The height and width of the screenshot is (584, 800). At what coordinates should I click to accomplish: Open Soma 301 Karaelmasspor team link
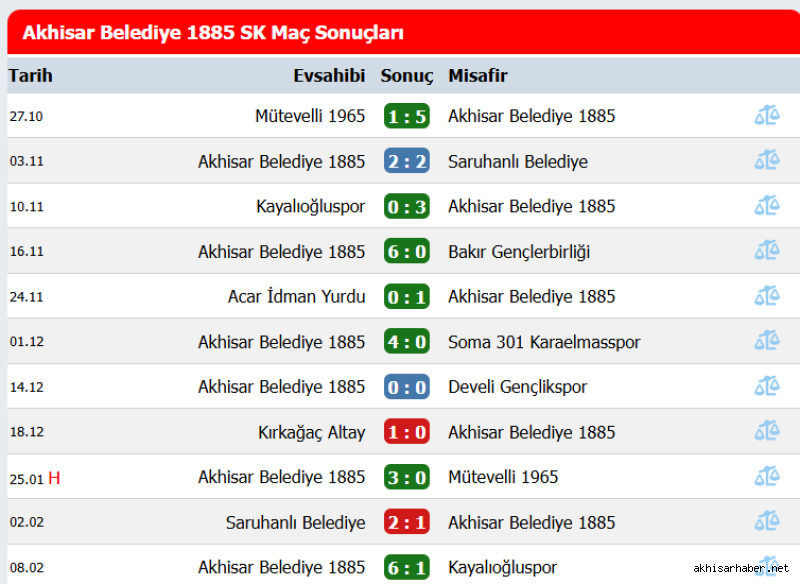point(544,342)
